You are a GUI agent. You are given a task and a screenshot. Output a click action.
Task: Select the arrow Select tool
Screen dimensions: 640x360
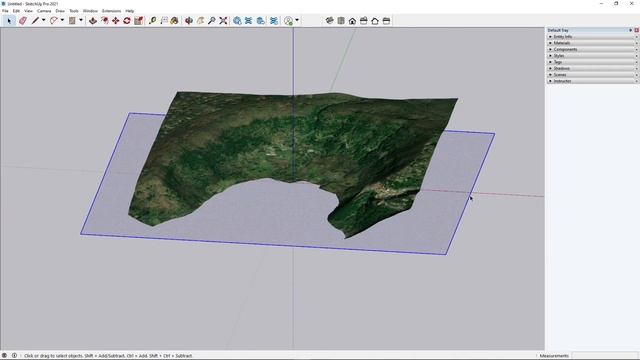pyautogui.click(x=9, y=20)
